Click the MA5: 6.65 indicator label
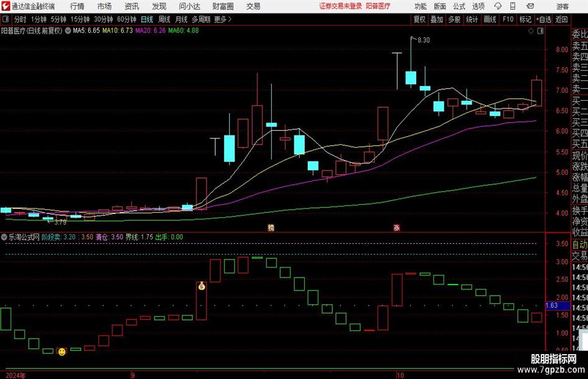588x379 pixels. 86,30
